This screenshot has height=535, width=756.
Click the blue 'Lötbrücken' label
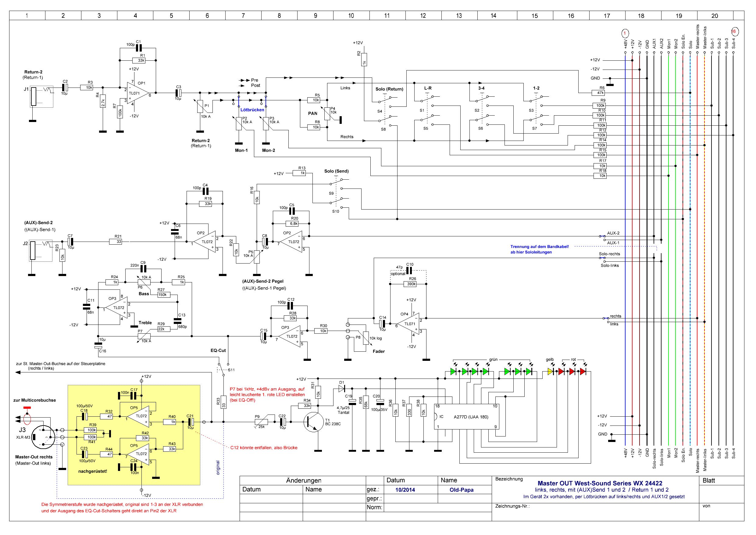[x=252, y=110]
